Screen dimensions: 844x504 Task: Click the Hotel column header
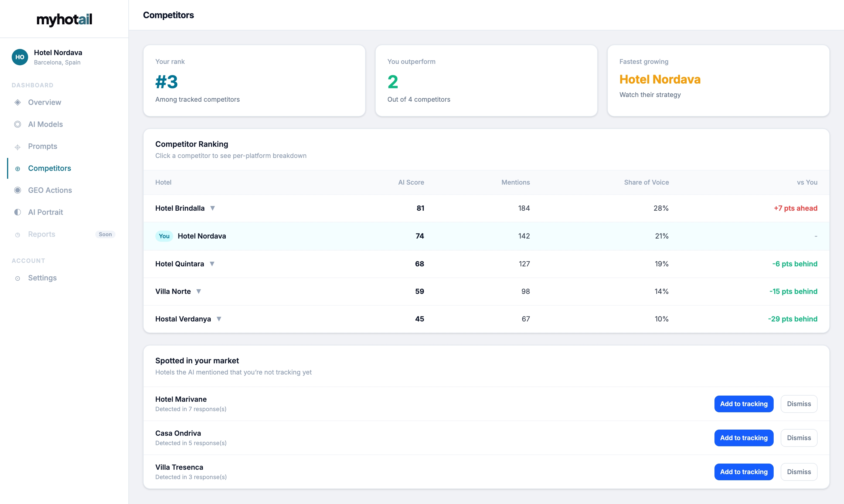click(163, 182)
